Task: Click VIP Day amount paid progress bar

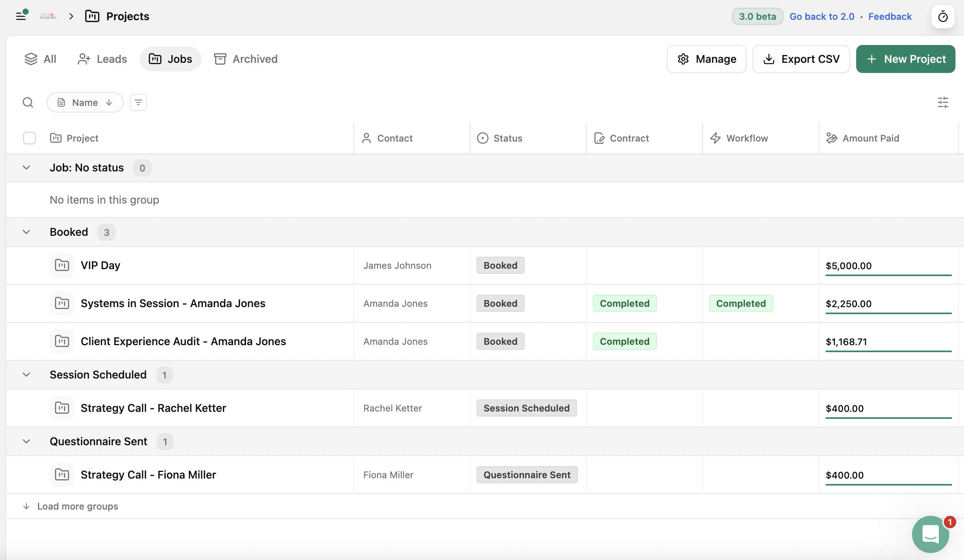Action: 888,275
